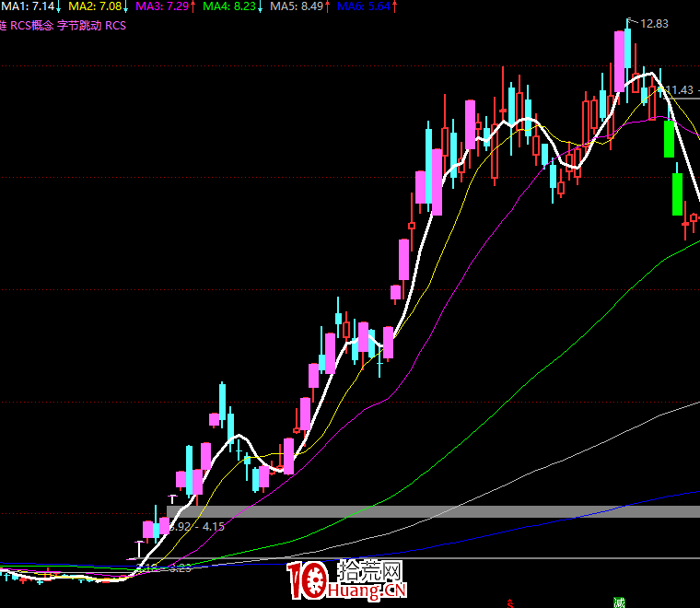Open the 字节跳动 concept tag
The height and width of the screenshot is (608, 700).
[x=79, y=26]
